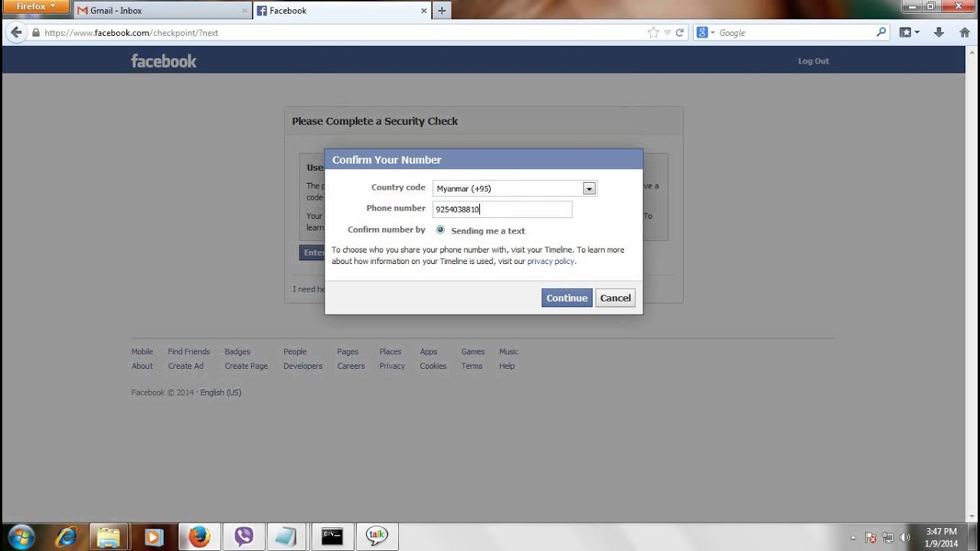Switch to the Facebook tab
Image resolution: width=980 pixels, height=551 pixels.
coord(342,11)
